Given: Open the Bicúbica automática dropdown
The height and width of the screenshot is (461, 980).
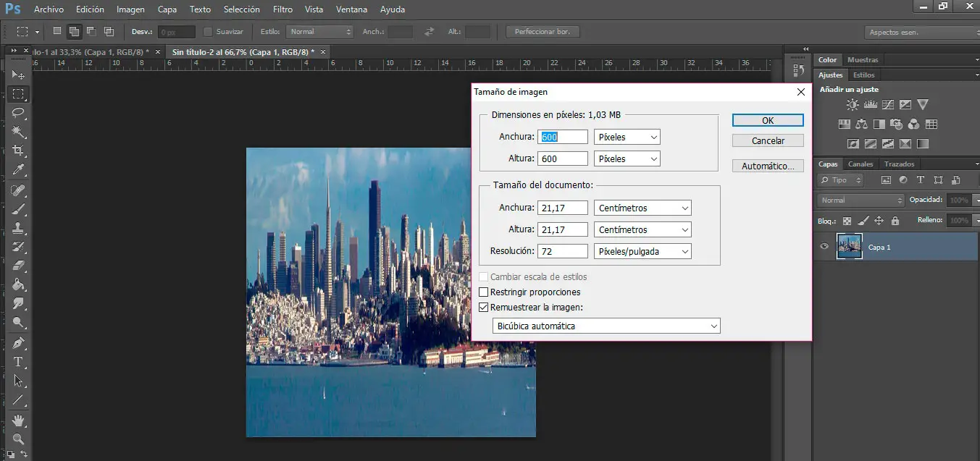Looking at the screenshot, I should tap(606, 326).
